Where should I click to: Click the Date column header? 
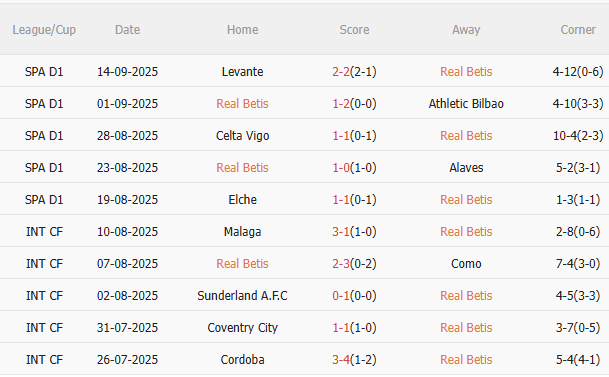point(127,30)
